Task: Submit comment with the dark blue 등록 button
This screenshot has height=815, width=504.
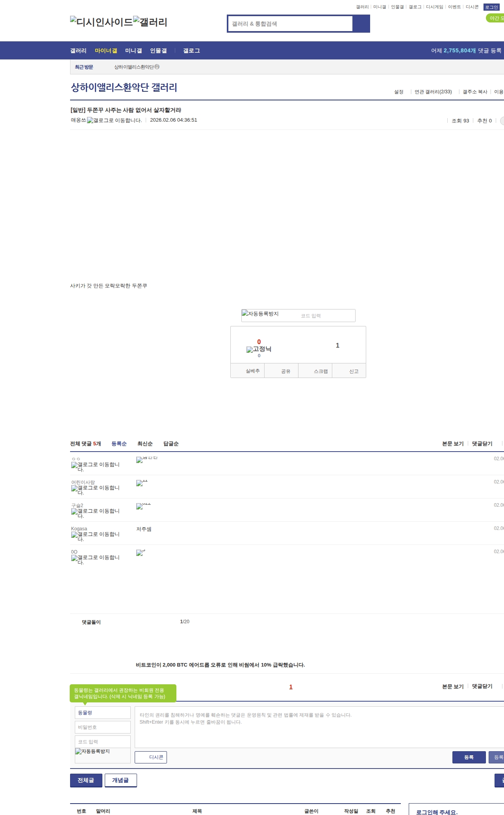Action: 469,757
